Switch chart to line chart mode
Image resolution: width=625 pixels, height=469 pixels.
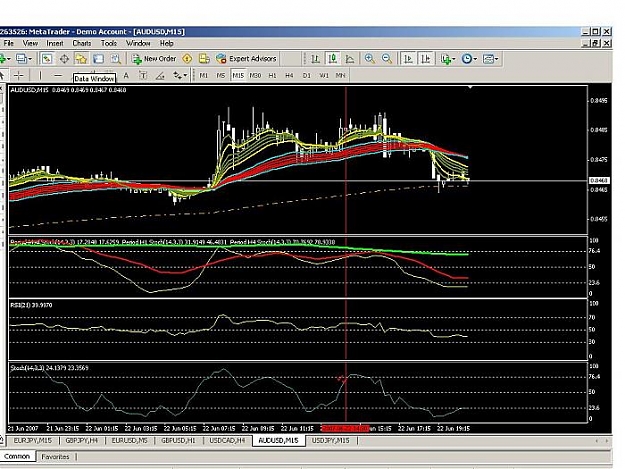[x=350, y=59]
